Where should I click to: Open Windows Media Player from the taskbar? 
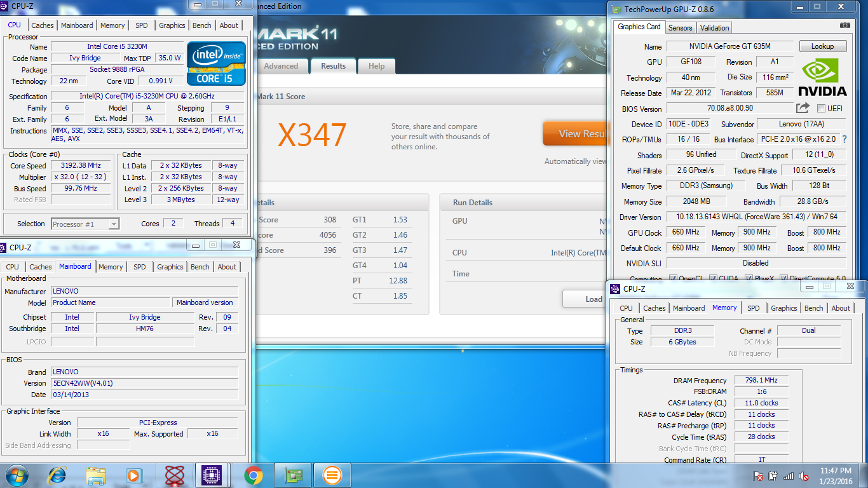[134, 475]
